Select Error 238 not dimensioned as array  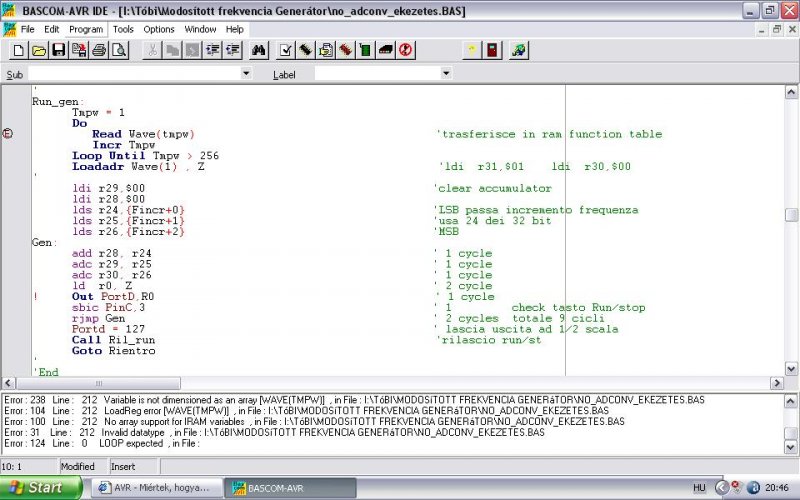click(354, 399)
